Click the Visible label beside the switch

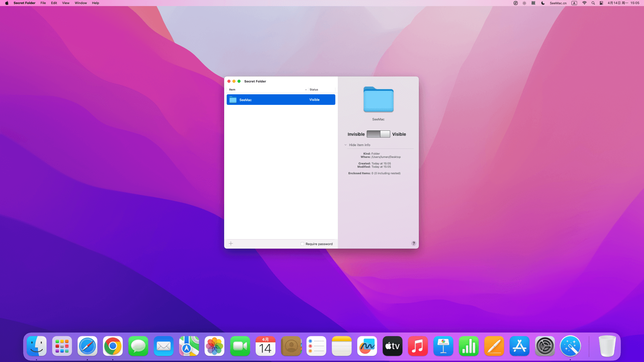pyautogui.click(x=399, y=134)
